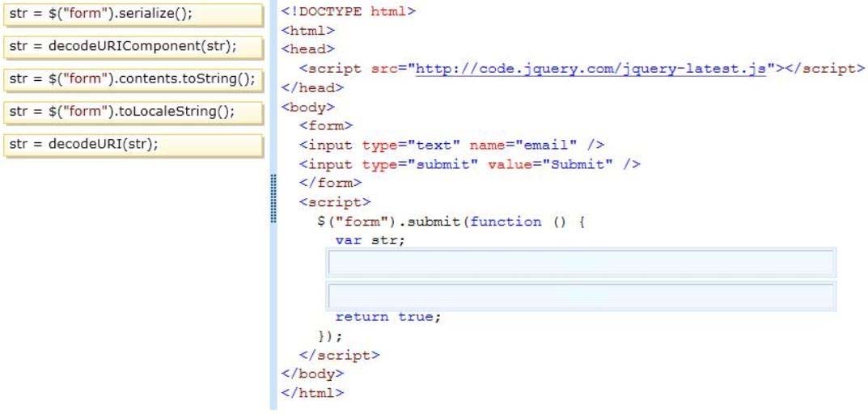This screenshot has width=868, height=414.
Task: Click the str = decodeURI(str) snippet
Action: click(133, 145)
